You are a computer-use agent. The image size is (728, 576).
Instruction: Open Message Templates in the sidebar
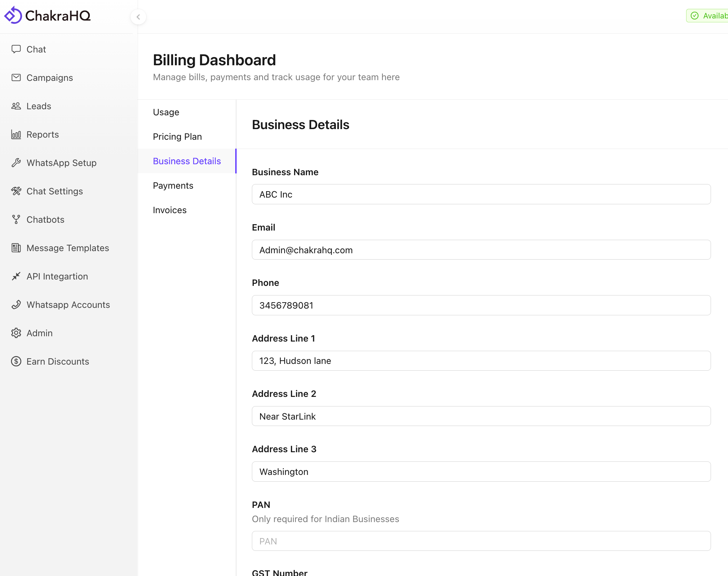68,248
